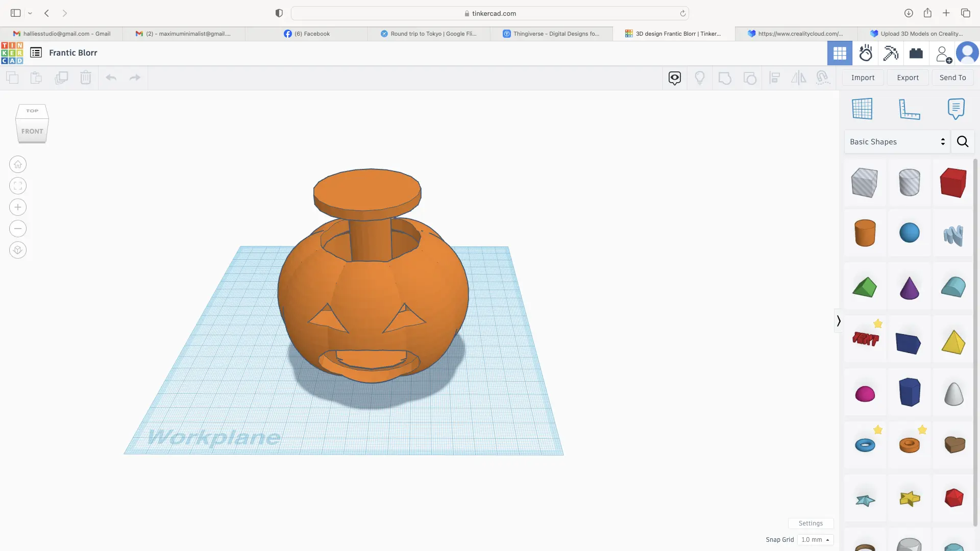This screenshot has width=980, height=551.
Task: Select the Pyramid shape
Action: pyautogui.click(x=953, y=343)
